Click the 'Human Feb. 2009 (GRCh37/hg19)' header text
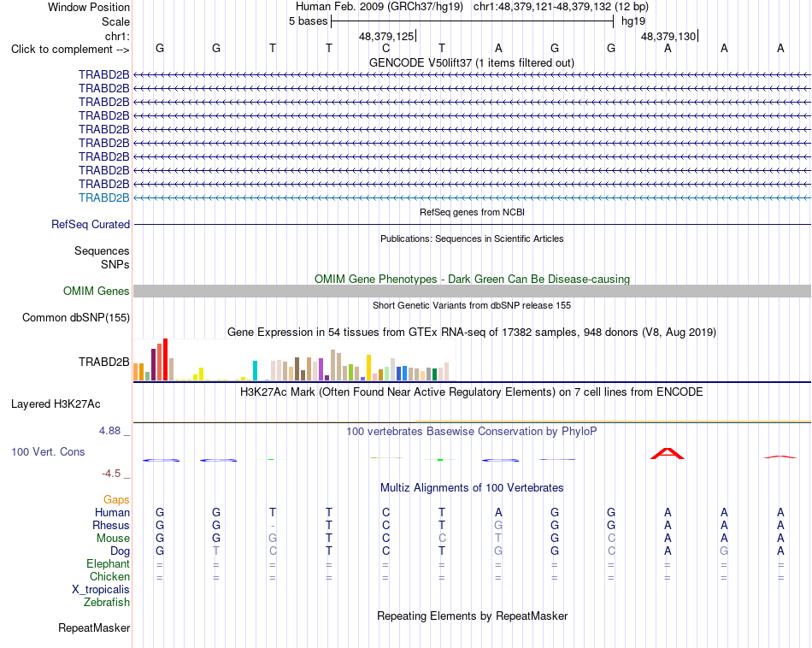This screenshot has width=812, height=648. coord(381,7)
